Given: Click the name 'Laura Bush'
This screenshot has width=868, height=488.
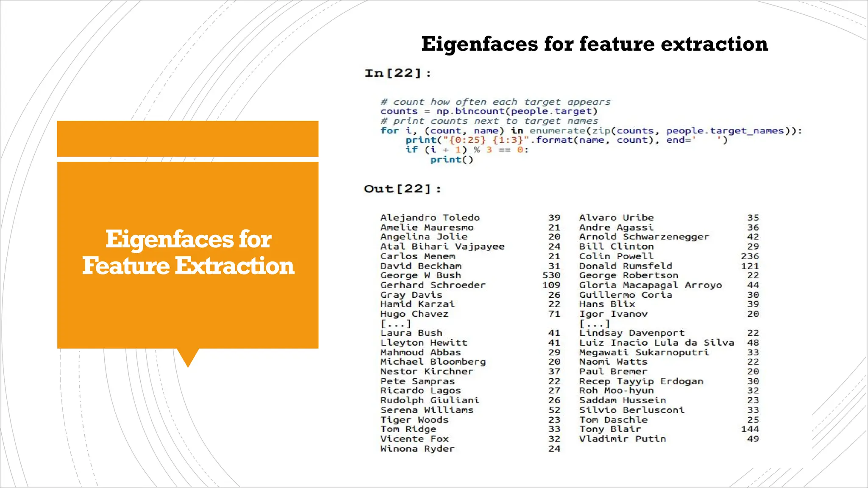Looking at the screenshot, I should click(411, 333).
